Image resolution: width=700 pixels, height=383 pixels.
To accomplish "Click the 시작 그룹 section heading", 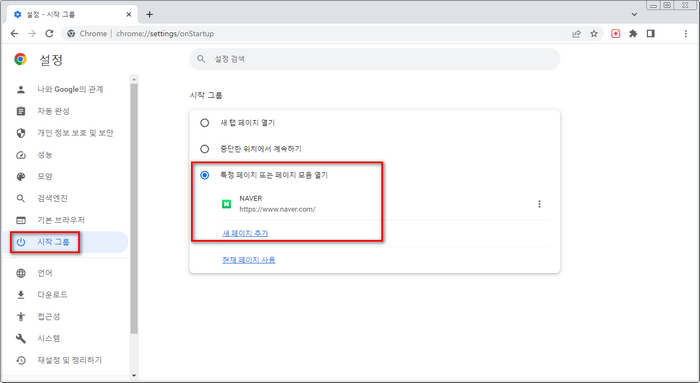I will pyautogui.click(x=206, y=95).
